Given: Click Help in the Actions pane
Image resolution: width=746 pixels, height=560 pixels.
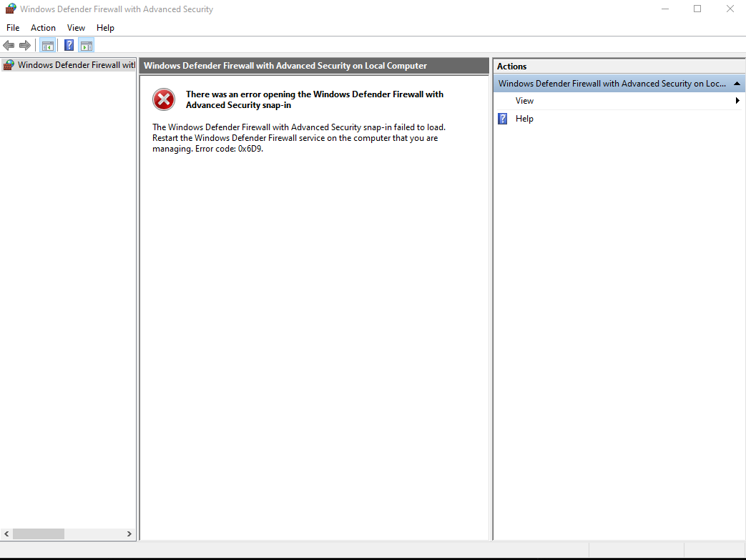Looking at the screenshot, I should pyautogui.click(x=524, y=118).
